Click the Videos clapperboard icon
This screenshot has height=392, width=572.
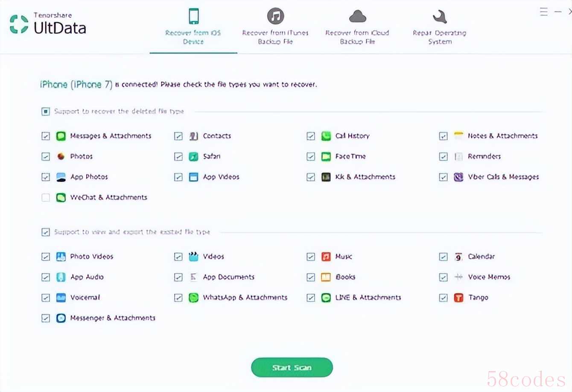coord(194,257)
